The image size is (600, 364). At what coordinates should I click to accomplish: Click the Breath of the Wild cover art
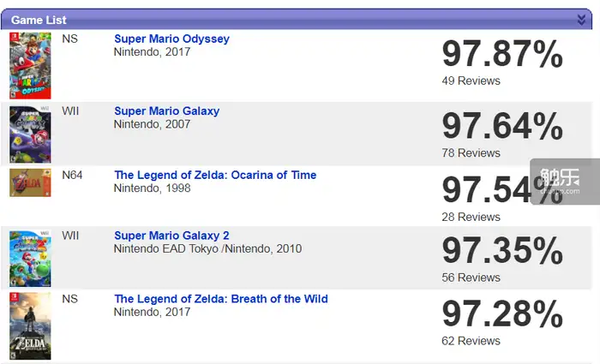point(30,326)
